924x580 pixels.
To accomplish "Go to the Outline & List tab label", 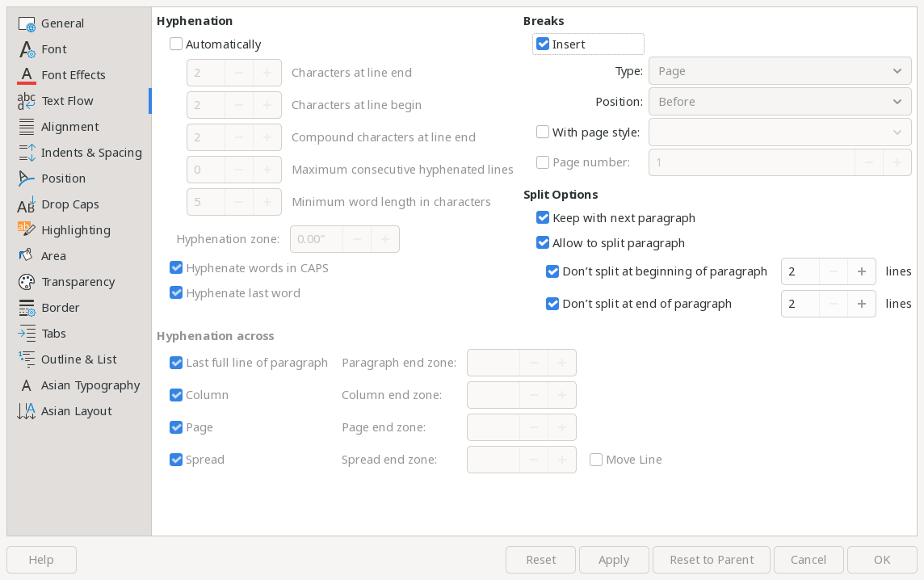I will [79, 359].
